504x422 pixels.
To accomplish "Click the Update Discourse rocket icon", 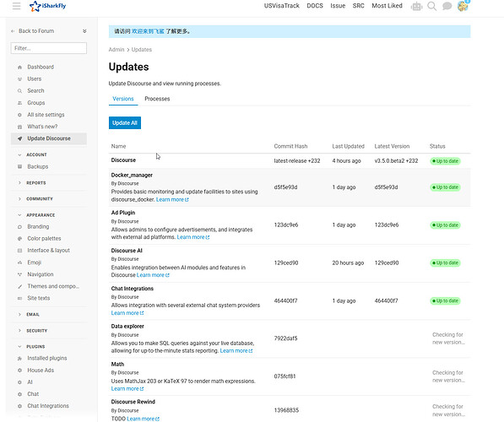I will 19,138.
